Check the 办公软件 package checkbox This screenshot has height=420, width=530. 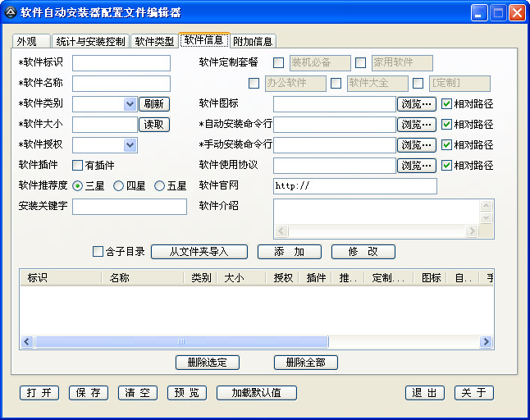[x=254, y=83]
